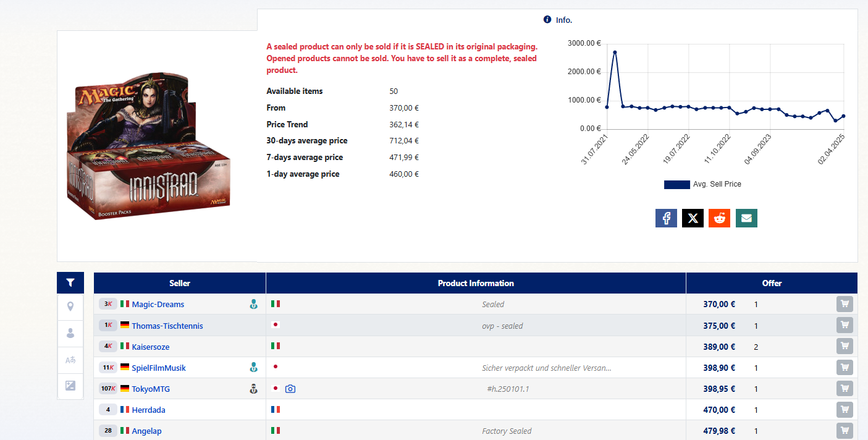Viewport: 868px width, 440px height.
Task: Share listing on X (Twitter)
Action: [x=693, y=218]
